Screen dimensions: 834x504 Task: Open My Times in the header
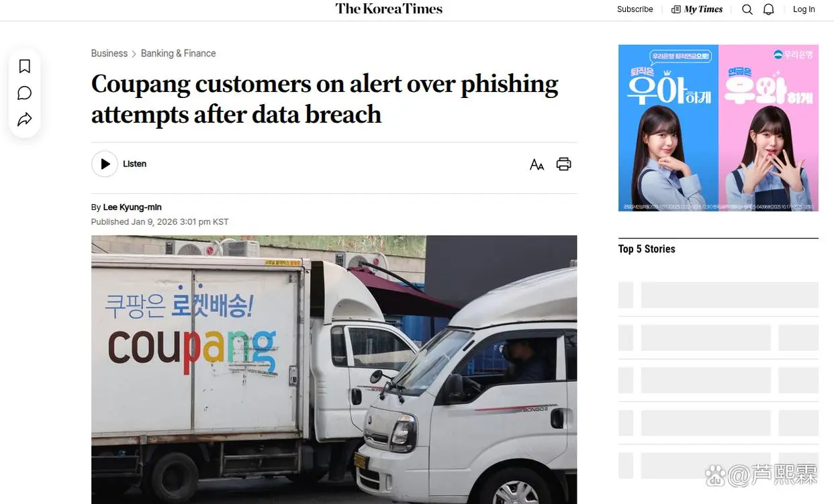(x=697, y=9)
